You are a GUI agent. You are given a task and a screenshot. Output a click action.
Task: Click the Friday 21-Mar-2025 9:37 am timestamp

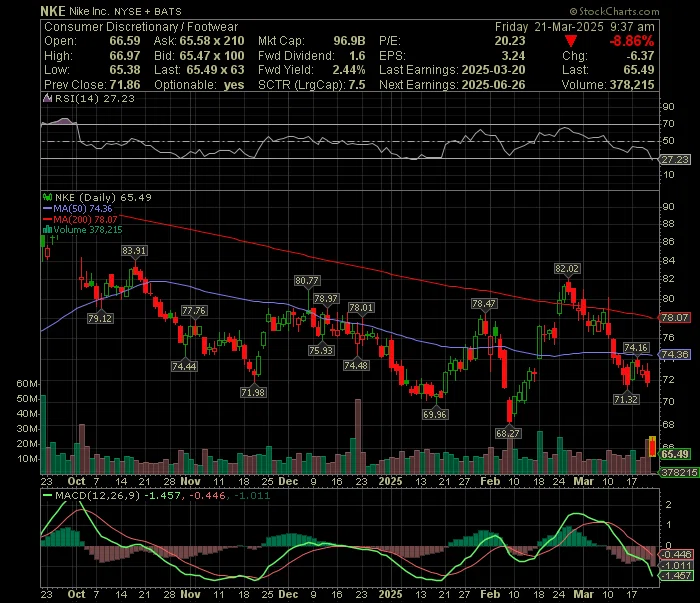point(575,27)
